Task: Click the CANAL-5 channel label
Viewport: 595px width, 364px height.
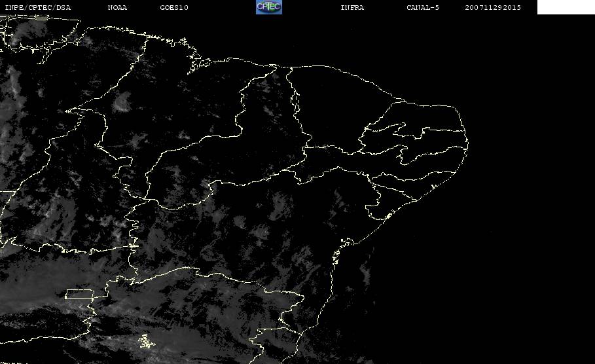Action: click(423, 8)
